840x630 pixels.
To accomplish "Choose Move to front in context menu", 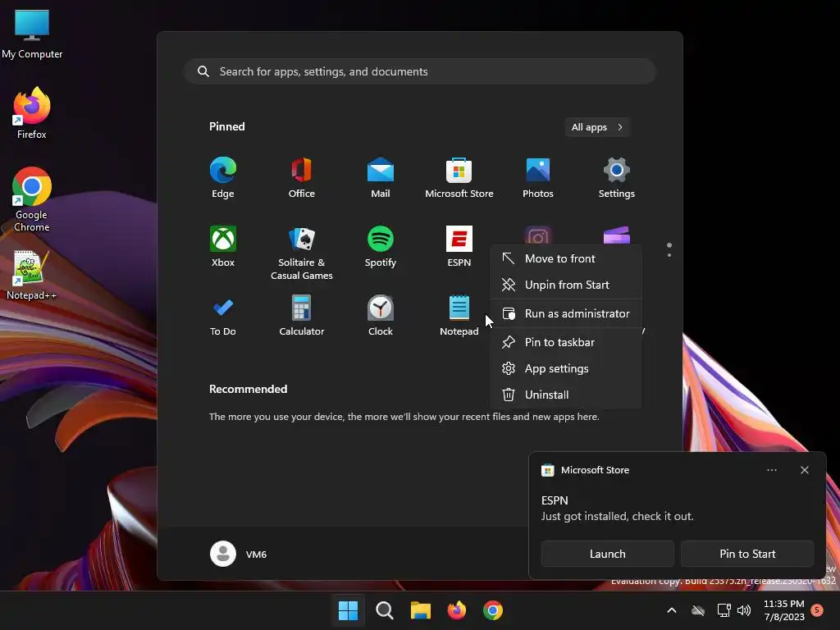I will [x=566, y=258].
